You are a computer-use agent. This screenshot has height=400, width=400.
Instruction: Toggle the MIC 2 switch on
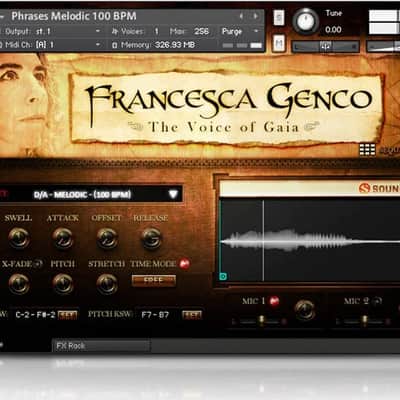click(378, 301)
